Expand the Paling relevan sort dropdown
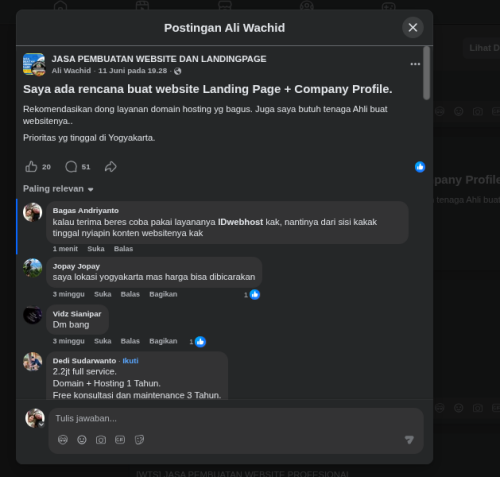 tap(58, 189)
